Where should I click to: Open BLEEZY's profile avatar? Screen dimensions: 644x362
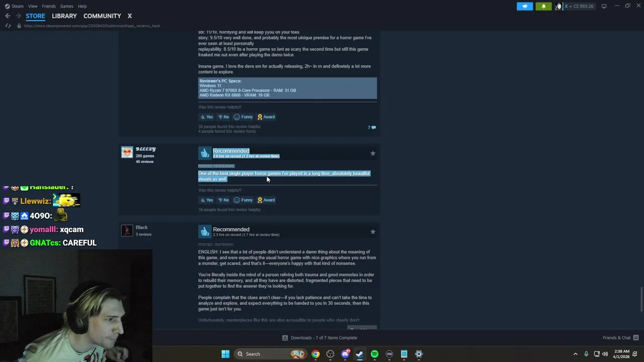point(127,152)
